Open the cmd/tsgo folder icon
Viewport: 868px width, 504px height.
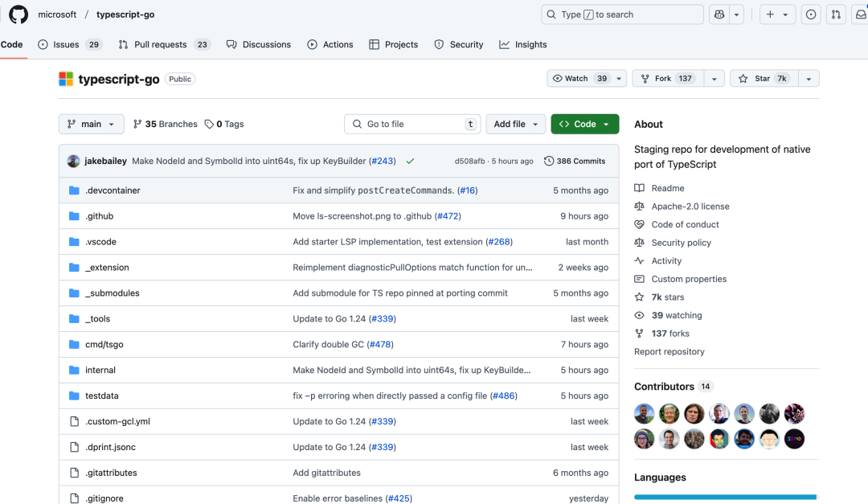[74, 345]
